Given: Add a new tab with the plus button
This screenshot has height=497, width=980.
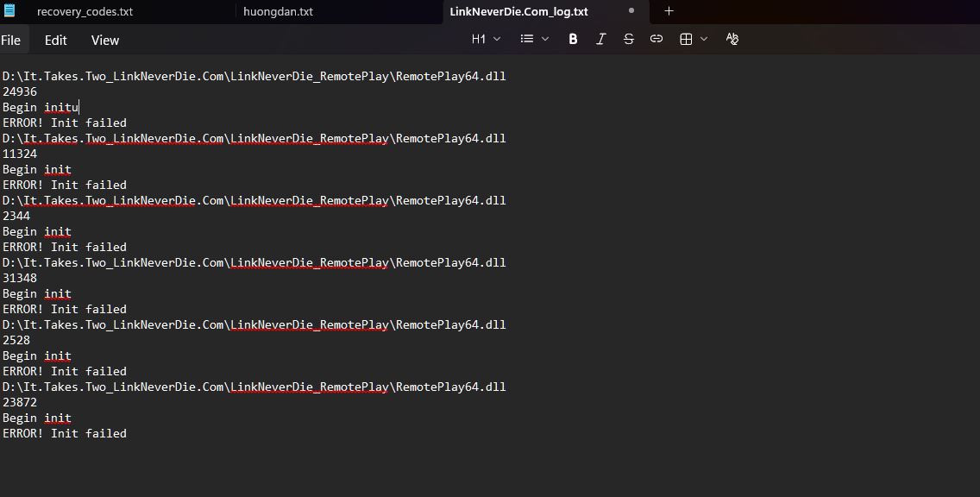Looking at the screenshot, I should coord(669,10).
